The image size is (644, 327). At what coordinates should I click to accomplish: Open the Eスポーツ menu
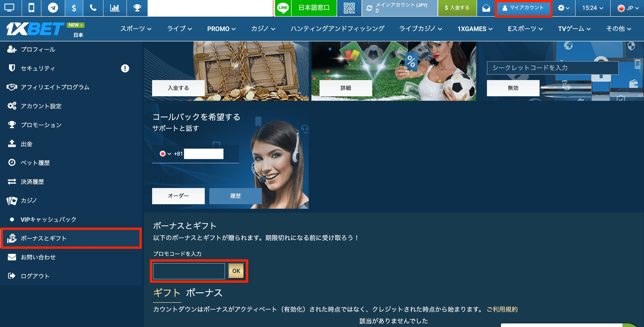[x=525, y=29]
